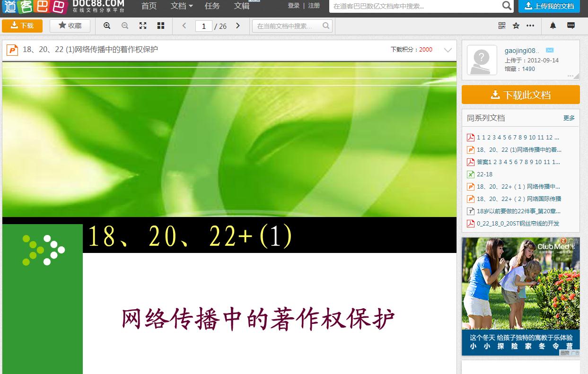Click 更多 link in 同系列文档
The image size is (588, 374).
point(569,118)
